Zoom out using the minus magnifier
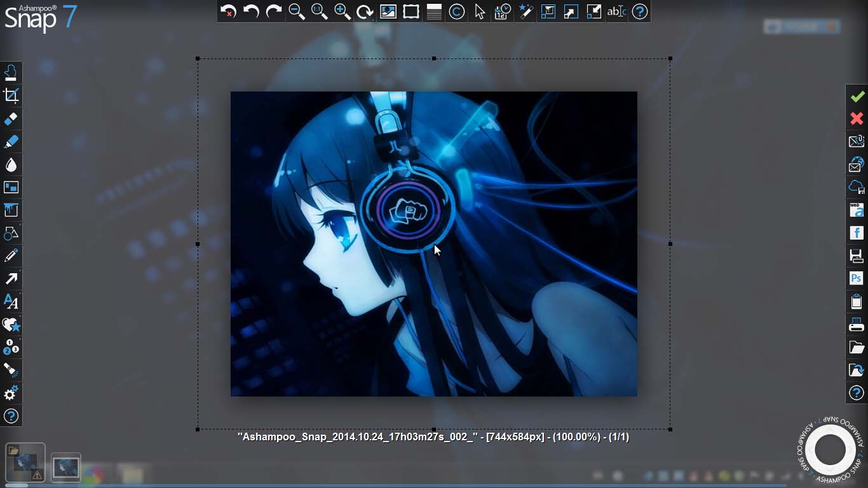Viewport: 868px width, 488px height. pyautogui.click(x=297, y=11)
